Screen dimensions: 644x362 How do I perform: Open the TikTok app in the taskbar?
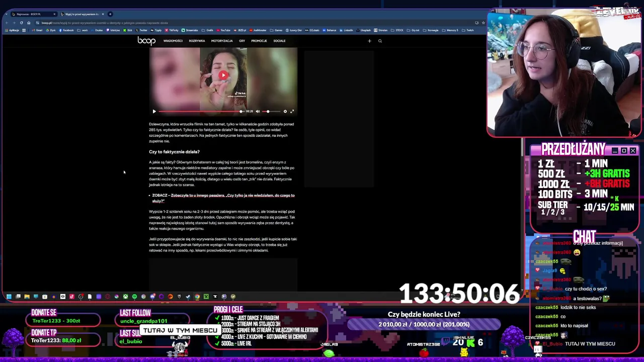pyautogui.click(x=71, y=297)
